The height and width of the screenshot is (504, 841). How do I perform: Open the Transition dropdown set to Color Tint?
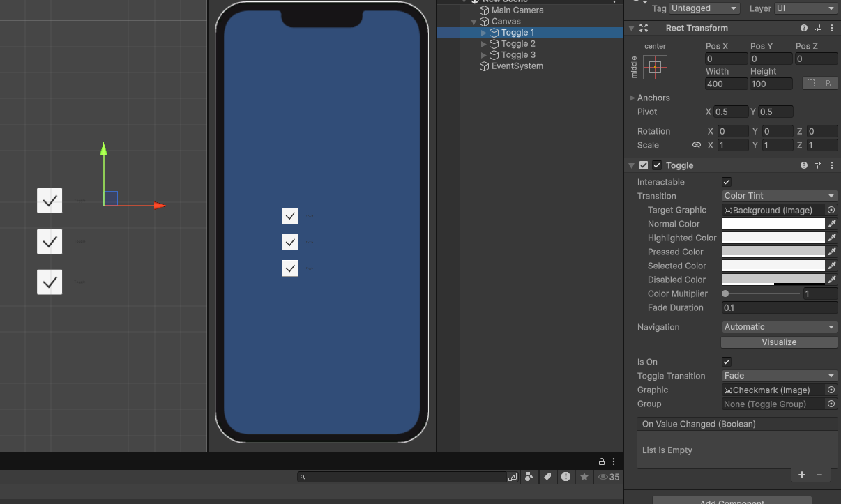click(780, 196)
